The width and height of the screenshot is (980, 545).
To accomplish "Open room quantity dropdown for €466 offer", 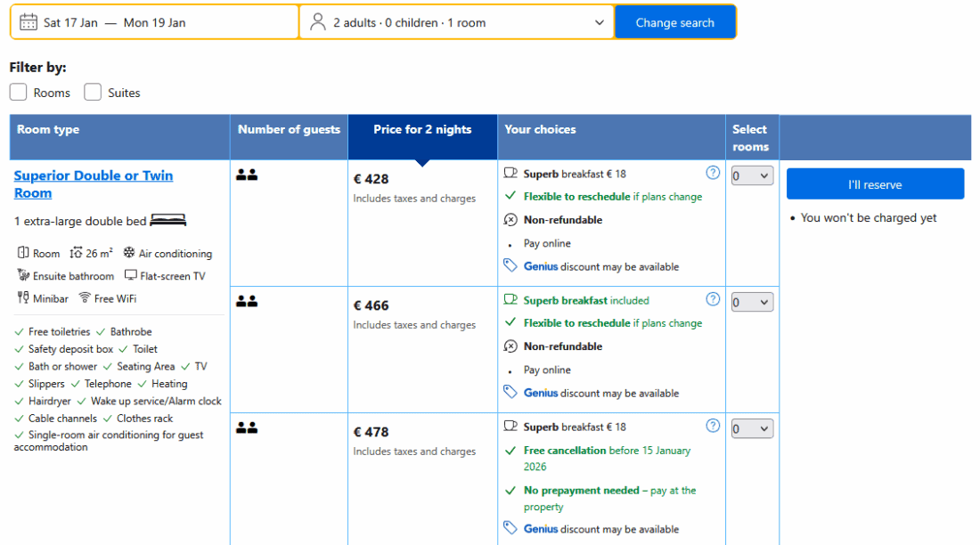I will tap(752, 303).
